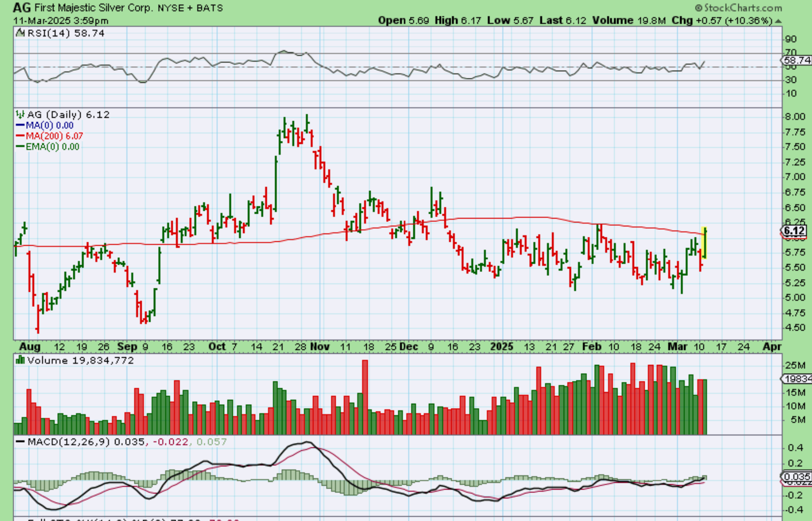Click the Low 5.67 quote value
The image size is (812, 521).
coord(510,20)
